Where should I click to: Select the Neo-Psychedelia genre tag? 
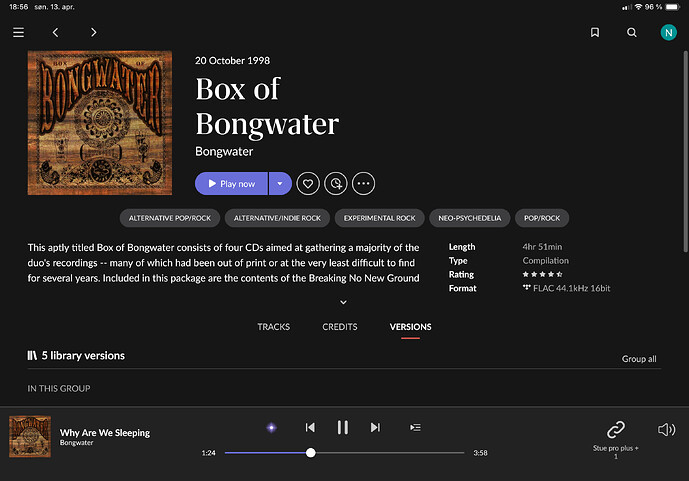click(x=469, y=218)
